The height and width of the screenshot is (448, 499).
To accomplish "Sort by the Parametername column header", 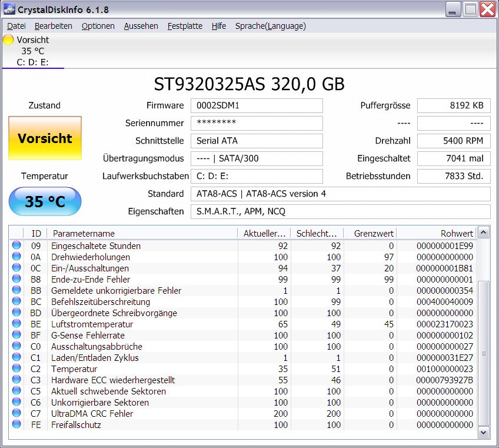I will click(142, 233).
